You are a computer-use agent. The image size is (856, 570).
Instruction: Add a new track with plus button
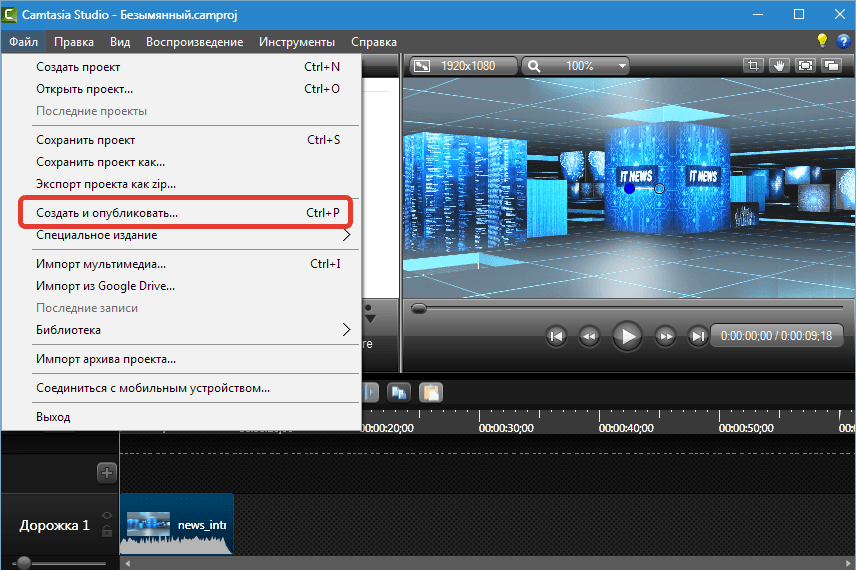pyautogui.click(x=106, y=473)
